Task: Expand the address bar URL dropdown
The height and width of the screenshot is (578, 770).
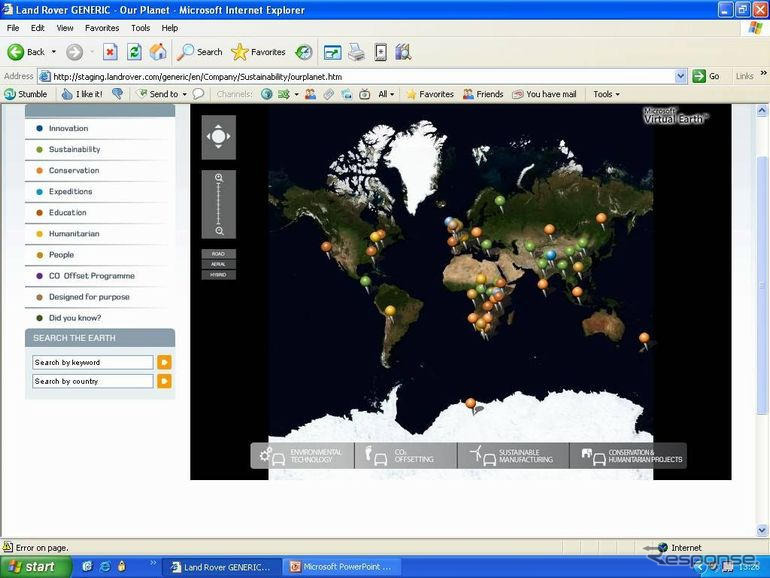Action: coord(681,76)
